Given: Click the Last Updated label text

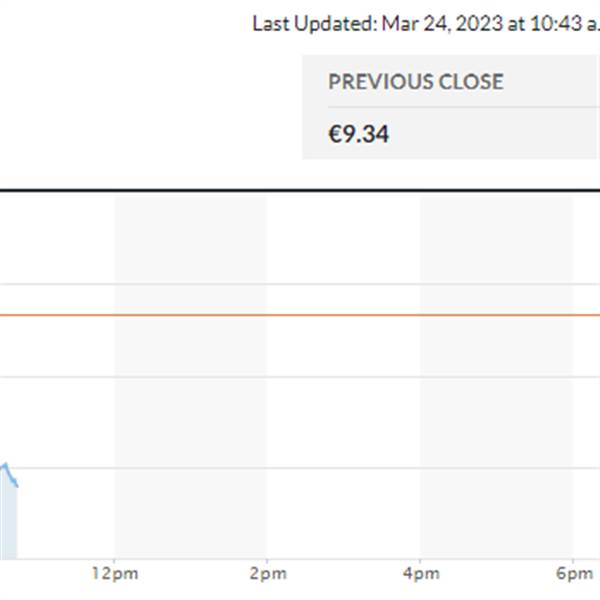Looking at the screenshot, I should coord(315,24).
